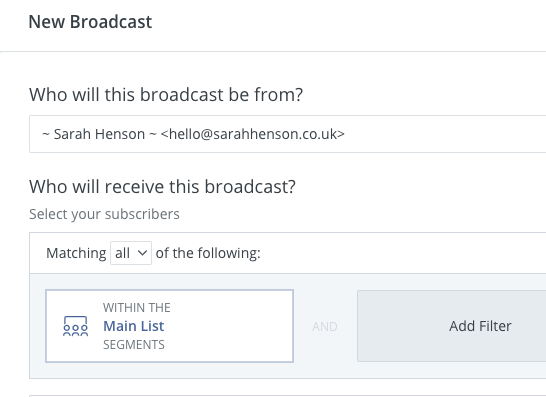Click the New Broadcast page title
This screenshot has height=397, width=546.
[90, 22]
